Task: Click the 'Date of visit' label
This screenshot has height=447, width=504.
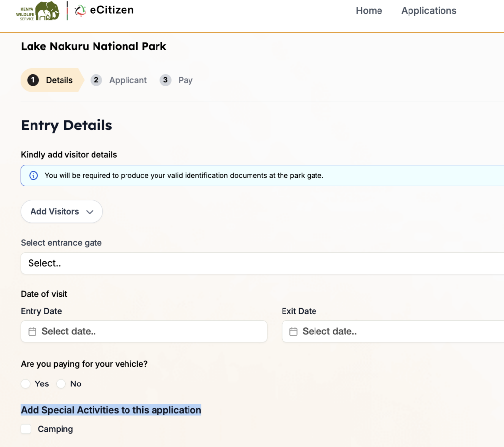Action: tap(44, 294)
